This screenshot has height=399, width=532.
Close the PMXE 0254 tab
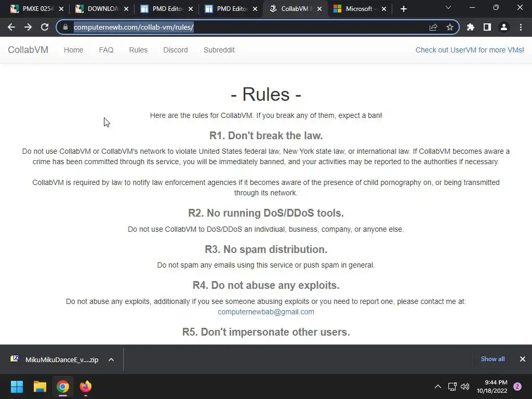(x=61, y=9)
